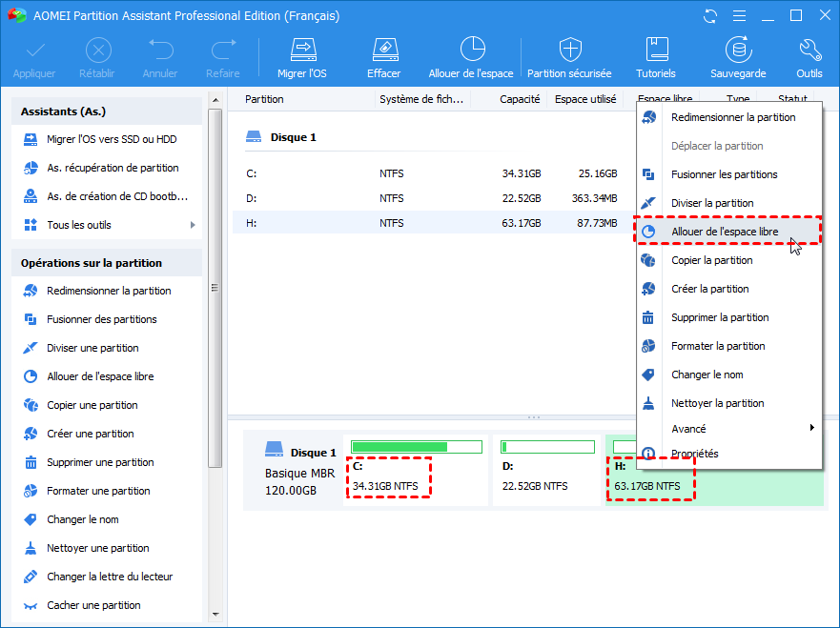Open As. de création de CD bootable
Screen dimensions: 840x628
pyautogui.click(x=107, y=196)
